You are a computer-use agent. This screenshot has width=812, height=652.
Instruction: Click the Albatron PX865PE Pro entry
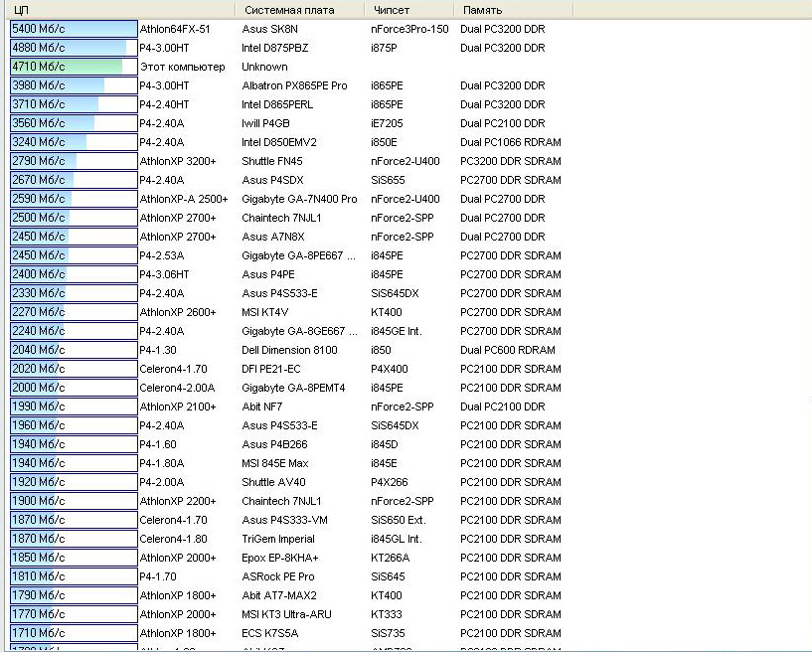click(x=294, y=85)
